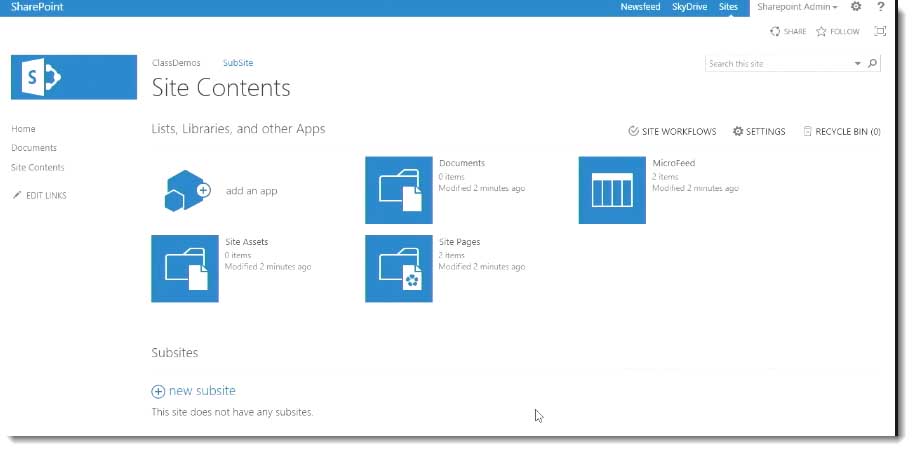
Task: Click '0 items' under Site Assets
Action: 238,255
